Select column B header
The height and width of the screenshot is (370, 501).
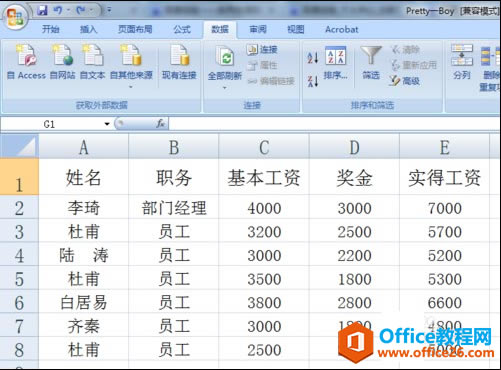tap(174, 147)
